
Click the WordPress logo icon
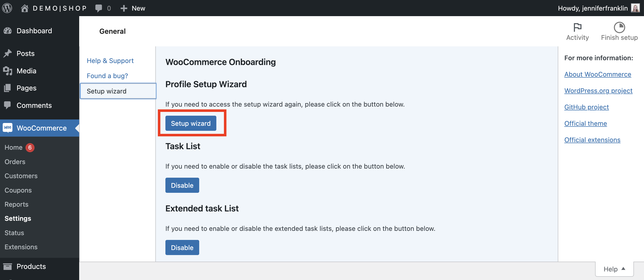pos(7,8)
